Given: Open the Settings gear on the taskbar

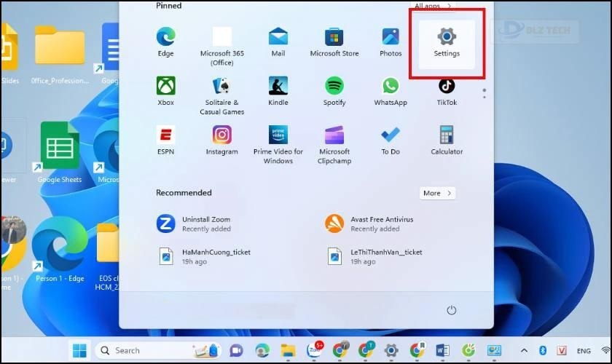Looking at the screenshot, I should pos(391,350).
